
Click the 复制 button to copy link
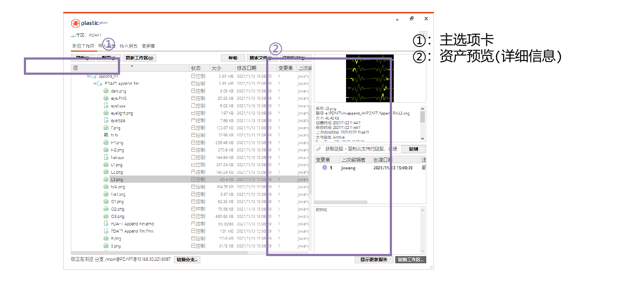(x=413, y=149)
